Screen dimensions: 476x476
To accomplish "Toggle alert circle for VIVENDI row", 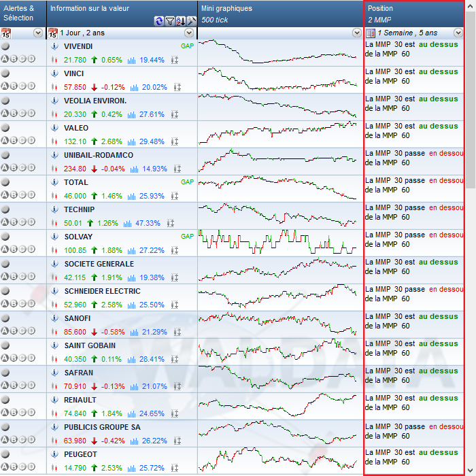I will pos(5,46).
